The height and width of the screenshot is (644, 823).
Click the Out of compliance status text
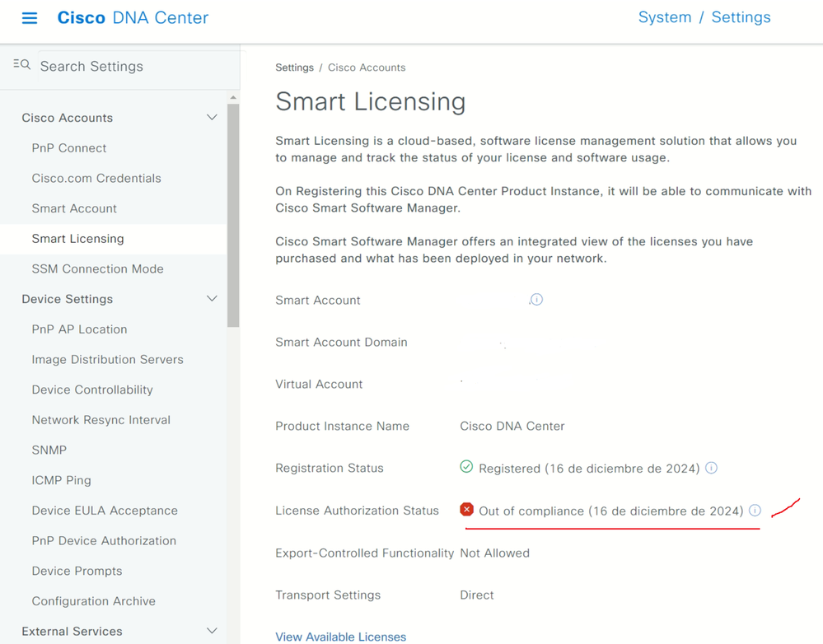611,511
